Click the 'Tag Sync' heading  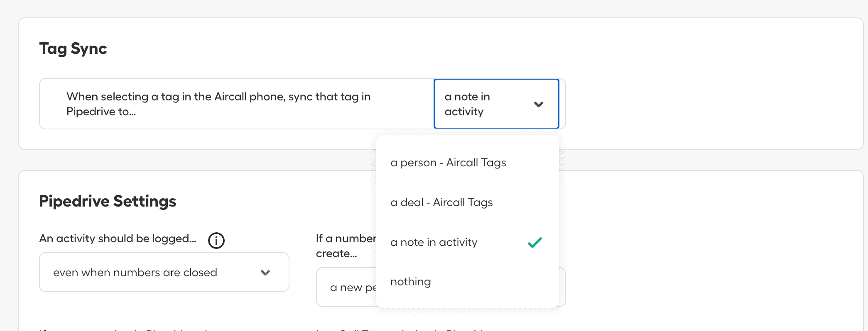(x=73, y=49)
